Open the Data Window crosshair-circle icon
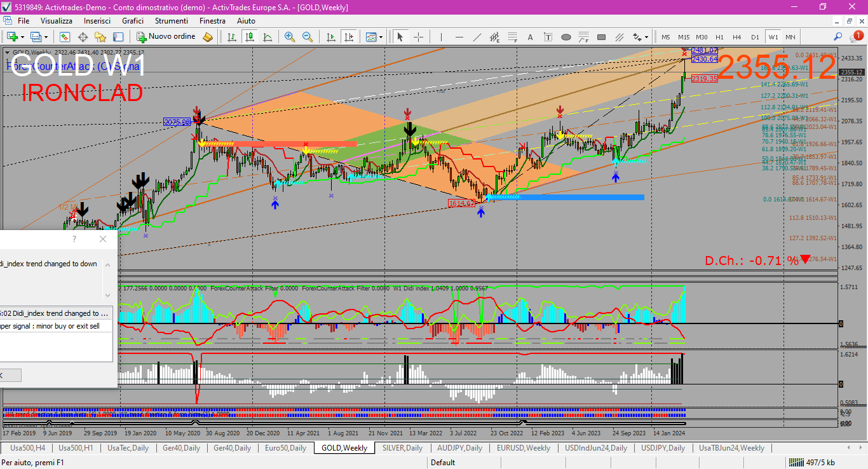 (x=83, y=37)
